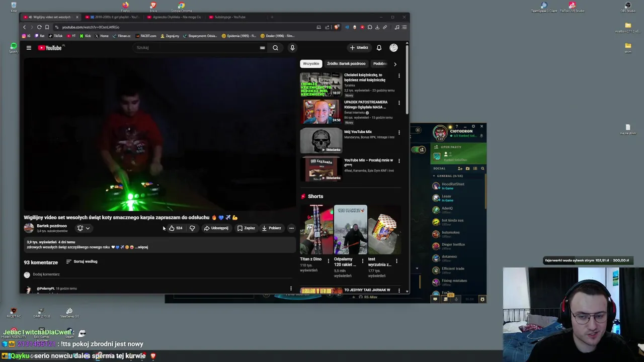This screenshot has height=362, width=644.
Task: Expand description with ...więcej
Action: 142,247
